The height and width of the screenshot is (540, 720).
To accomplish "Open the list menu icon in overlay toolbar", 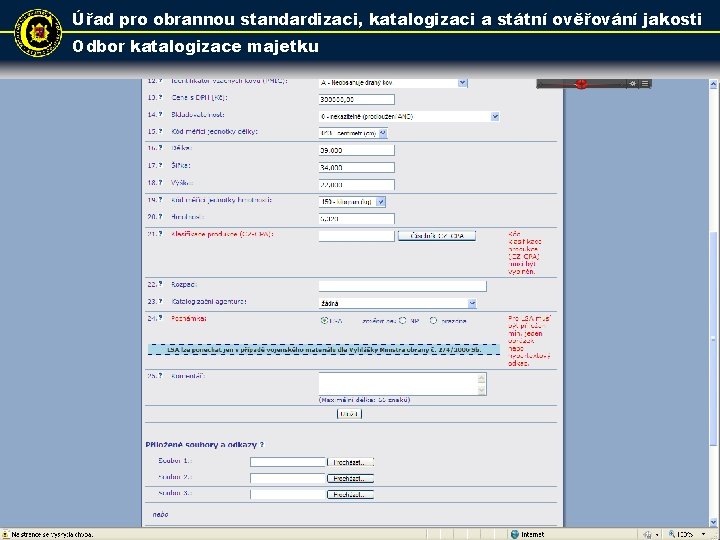I will click(645, 84).
